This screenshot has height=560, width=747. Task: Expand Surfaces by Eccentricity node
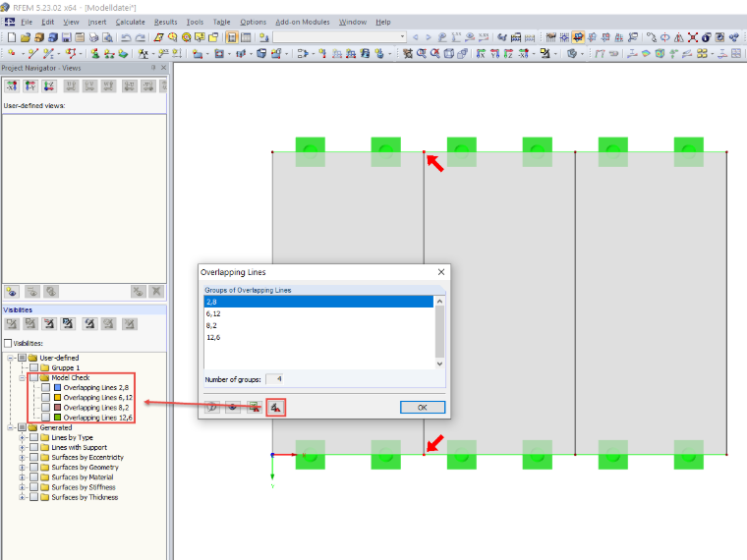pyautogui.click(x=22, y=457)
